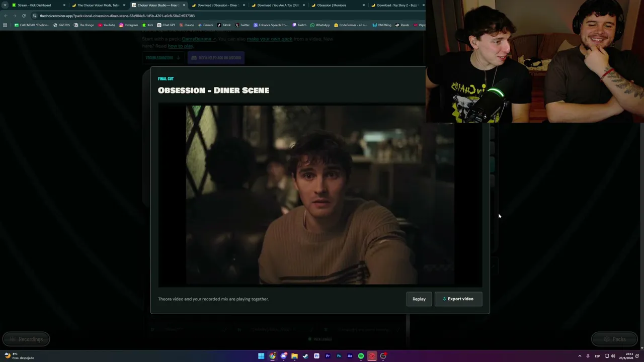644x362 pixels.
Task: Open the Chat GPT bookmark
Action: click(x=167, y=25)
